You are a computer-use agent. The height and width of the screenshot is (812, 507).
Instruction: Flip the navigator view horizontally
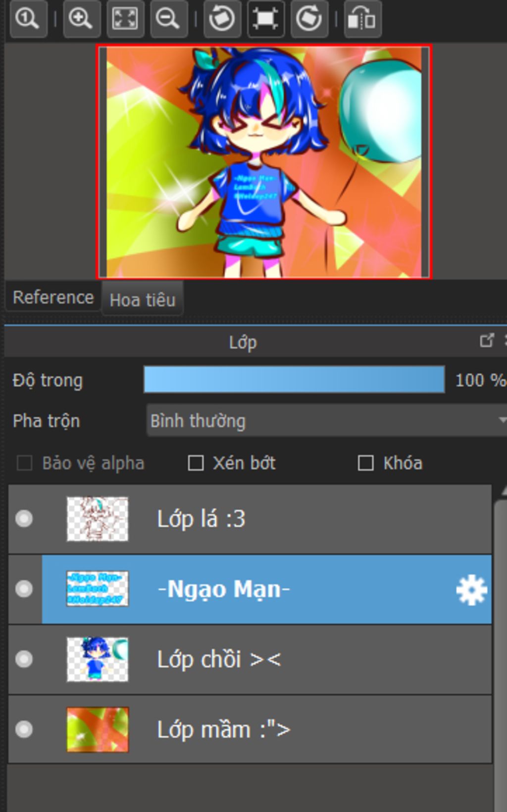(362, 19)
